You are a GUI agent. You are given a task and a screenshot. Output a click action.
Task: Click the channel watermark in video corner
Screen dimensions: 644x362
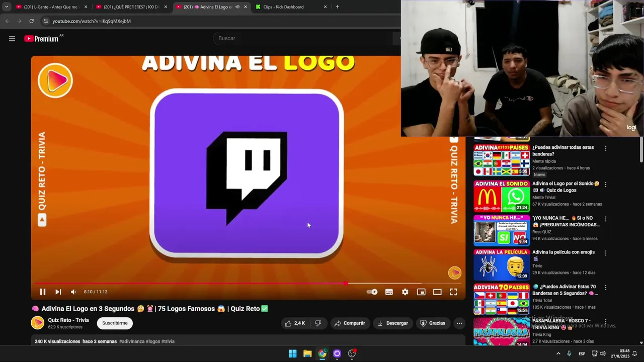coord(454,273)
